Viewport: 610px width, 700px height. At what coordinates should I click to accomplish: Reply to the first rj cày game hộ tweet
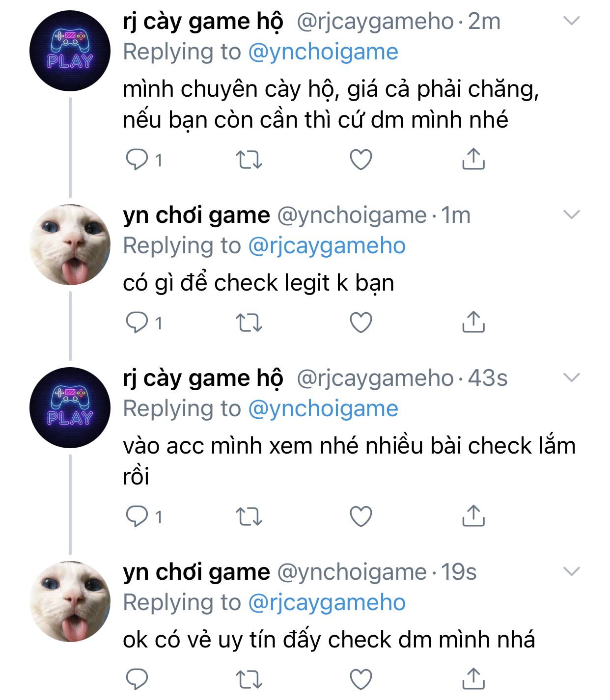pyautogui.click(x=137, y=160)
